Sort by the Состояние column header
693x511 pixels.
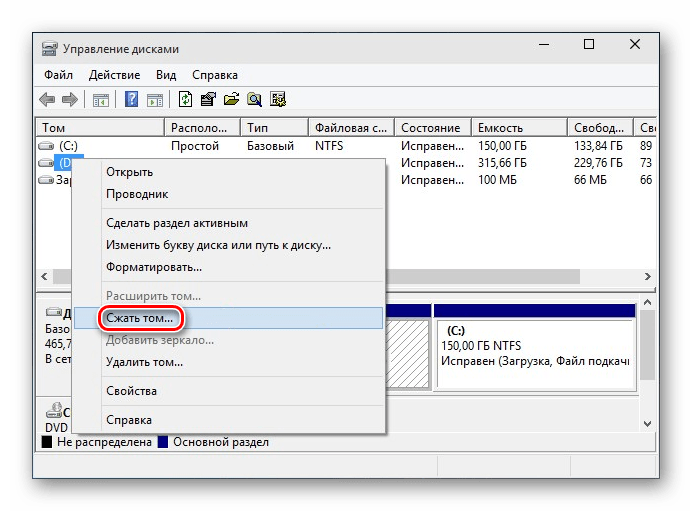coord(433,128)
